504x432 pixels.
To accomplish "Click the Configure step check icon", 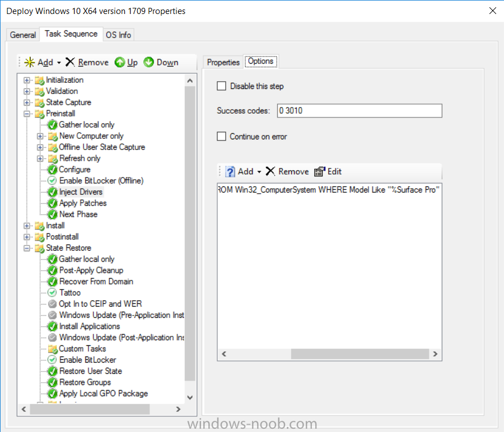I will (53, 170).
